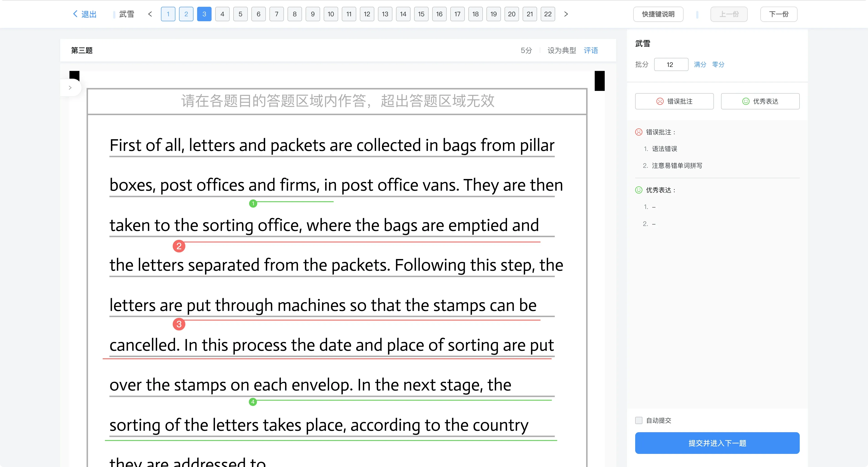Click green annotation marker 1
868x467 pixels.
pyautogui.click(x=253, y=203)
